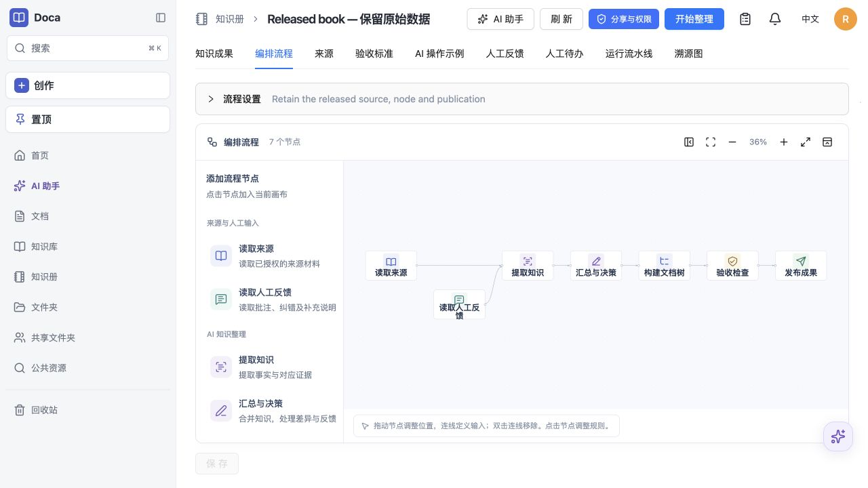Viewport: 868px width, 488px height.
Task: Browse 公共资源 from the sidebar
Action: (87, 368)
